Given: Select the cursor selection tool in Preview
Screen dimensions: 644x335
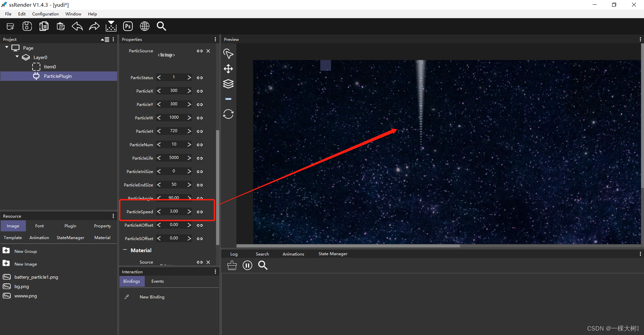Looking at the screenshot, I should point(228,54).
